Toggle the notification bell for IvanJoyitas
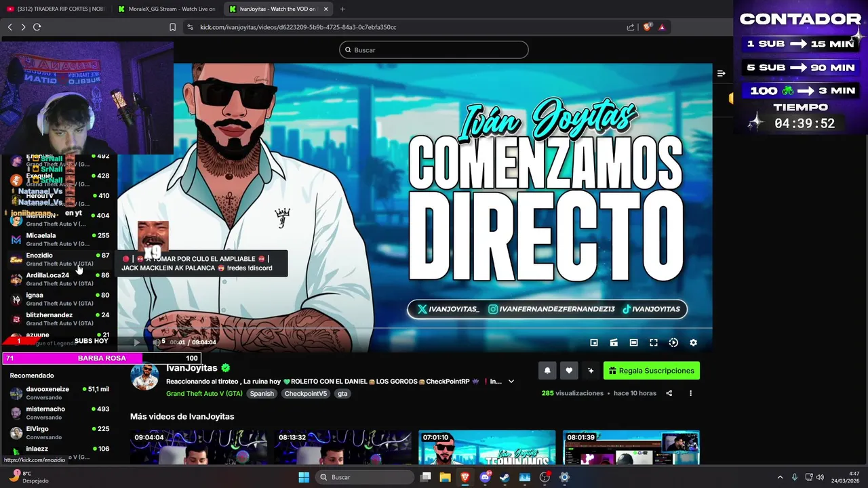Screen dimensions: 868x488 [547, 371]
